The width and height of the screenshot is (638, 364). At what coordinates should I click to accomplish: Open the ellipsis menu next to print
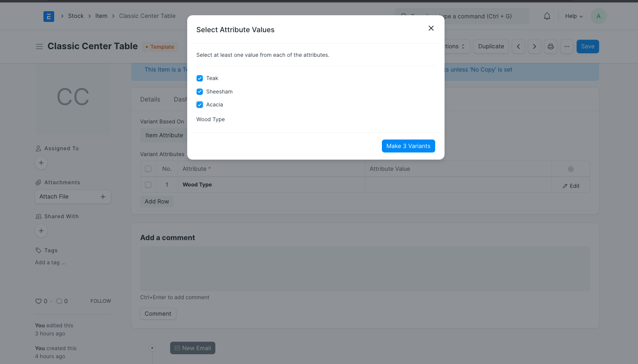(x=566, y=46)
